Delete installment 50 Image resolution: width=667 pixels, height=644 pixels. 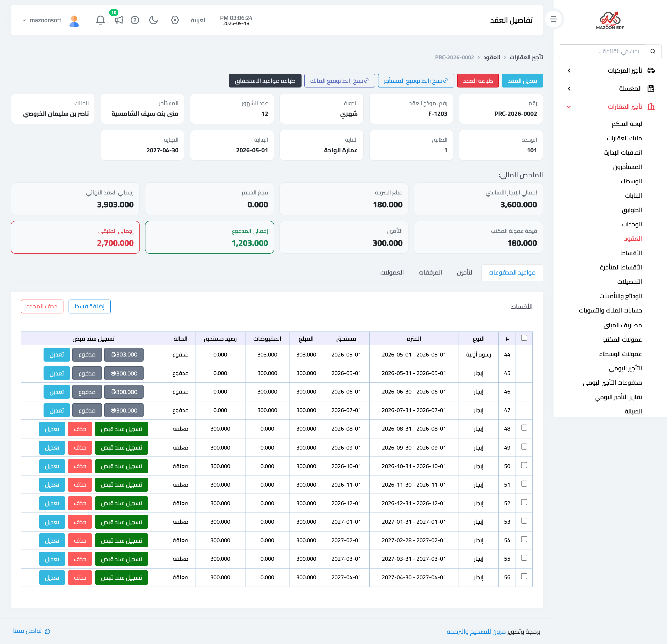pyautogui.click(x=80, y=466)
